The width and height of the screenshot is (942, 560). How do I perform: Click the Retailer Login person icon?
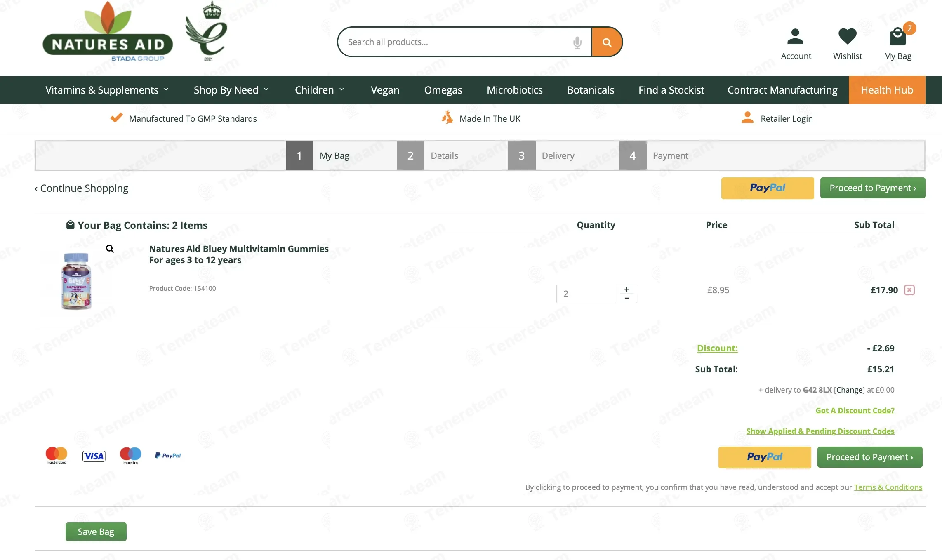pyautogui.click(x=747, y=118)
